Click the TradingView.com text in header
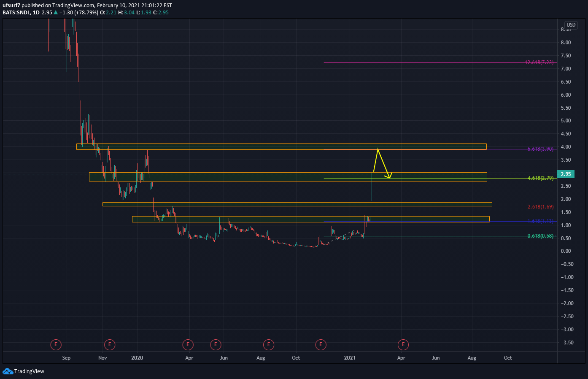588x379 pixels. 73,5
